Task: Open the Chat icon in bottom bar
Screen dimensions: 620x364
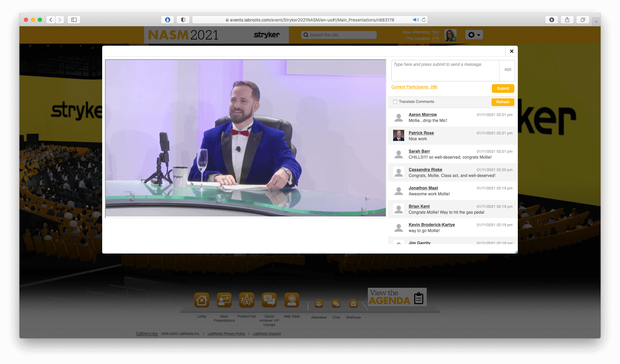Action: [336, 304]
